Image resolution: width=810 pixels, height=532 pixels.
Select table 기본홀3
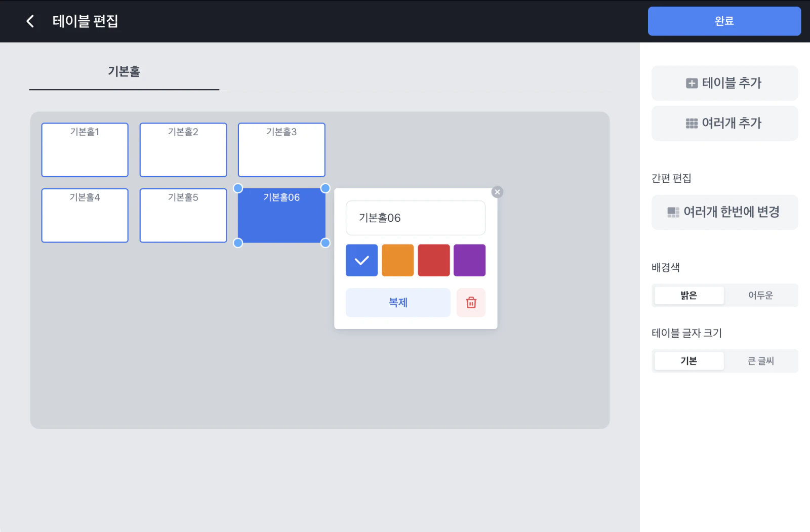point(281,150)
